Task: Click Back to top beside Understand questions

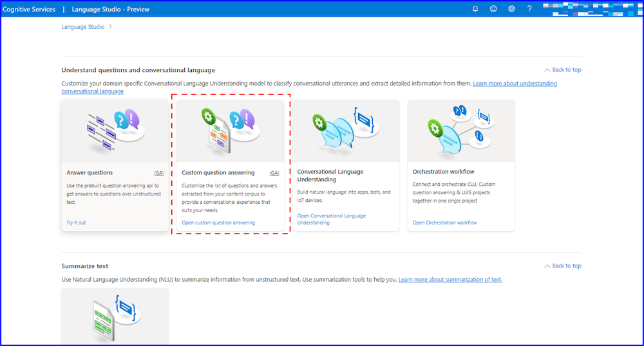Action: [x=563, y=69]
